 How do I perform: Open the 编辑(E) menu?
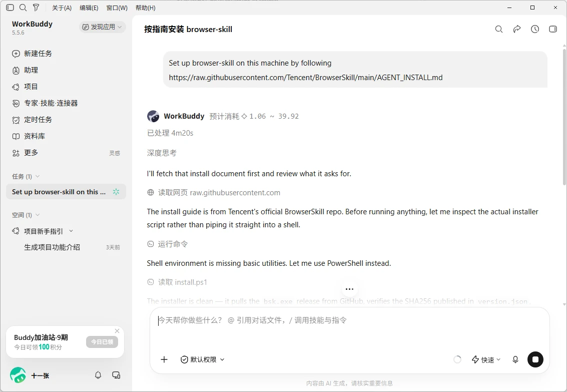click(89, 8)
